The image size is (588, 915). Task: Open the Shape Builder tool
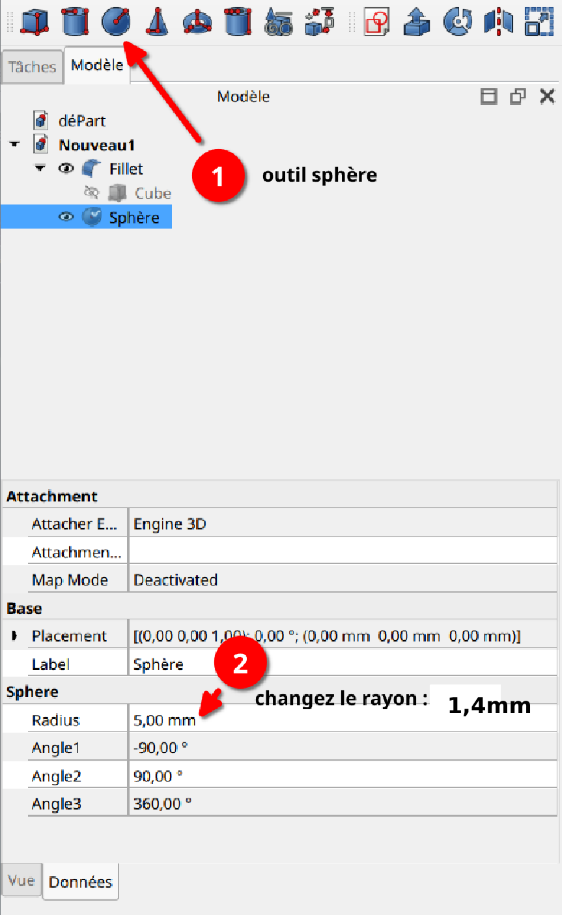(319, 21)
